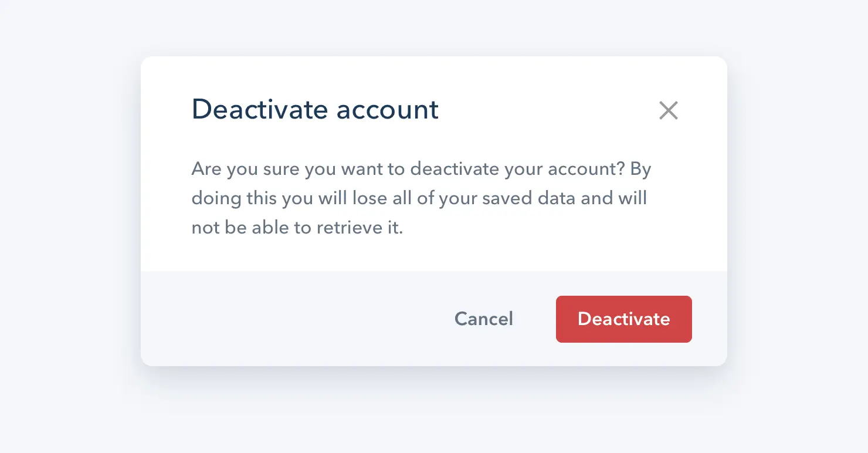Close the Deactivate account dialog with X
Screen dimensions: 868x453
668,110
